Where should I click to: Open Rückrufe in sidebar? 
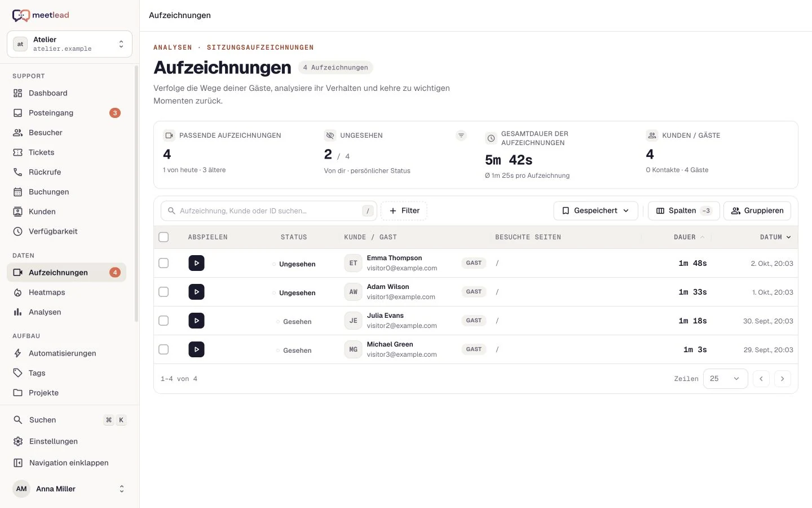click(x=67, y=172)
